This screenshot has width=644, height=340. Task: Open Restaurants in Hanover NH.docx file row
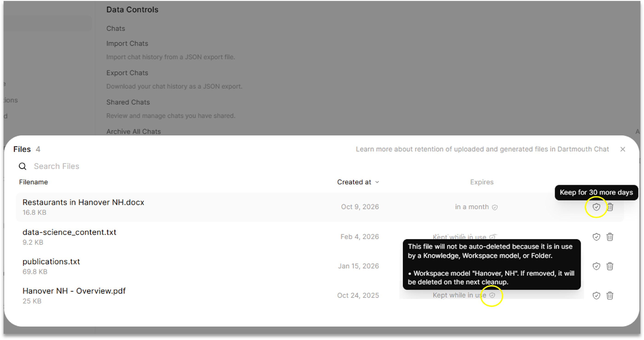[x=320, y=207]
